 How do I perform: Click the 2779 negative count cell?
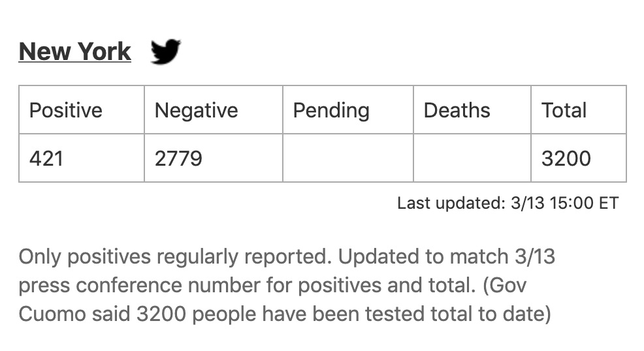[x=214, y=158]
